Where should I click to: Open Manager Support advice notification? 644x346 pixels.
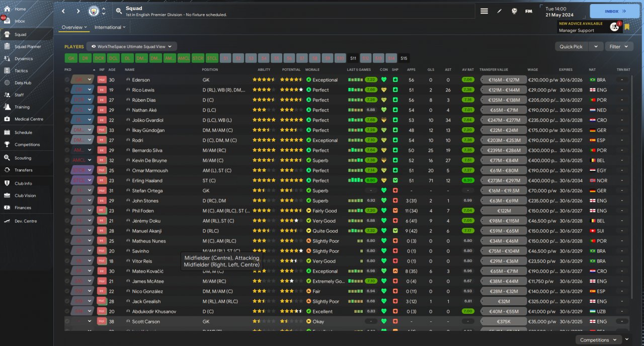[590, 27]
